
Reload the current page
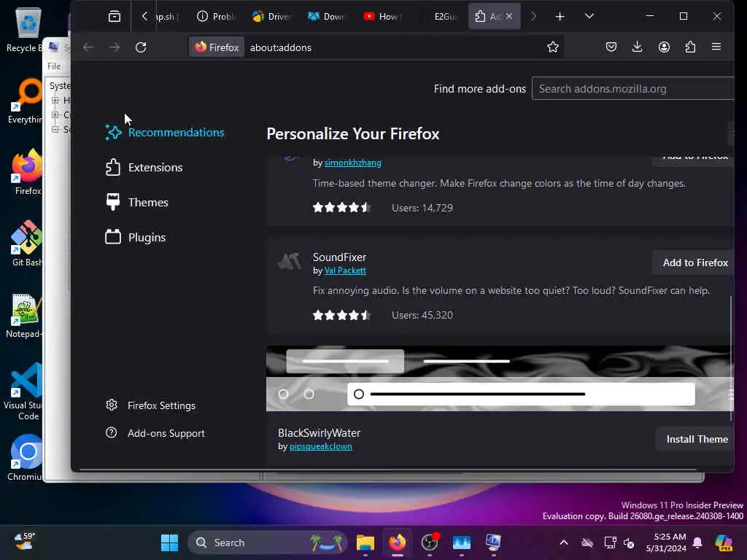(141, 47)
